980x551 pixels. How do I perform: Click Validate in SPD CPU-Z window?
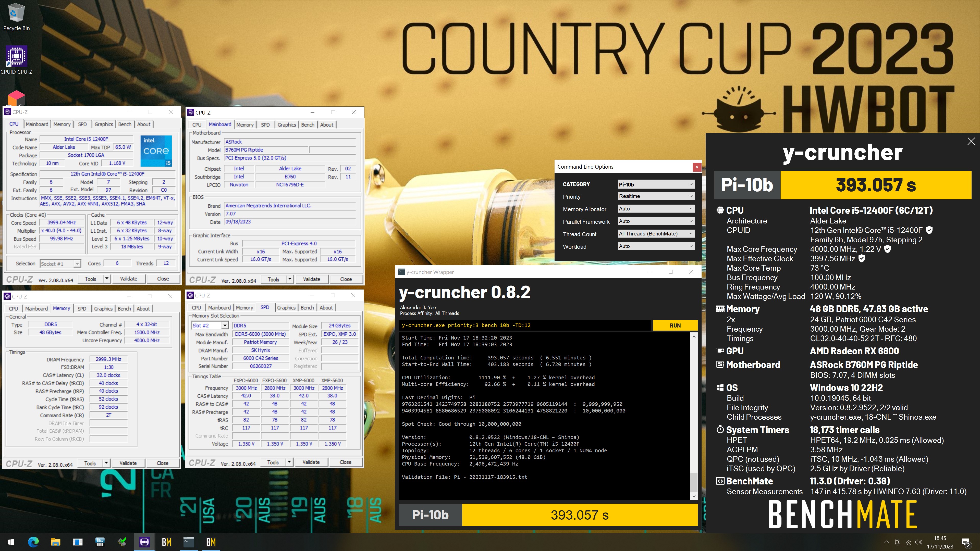coord(311,462)
